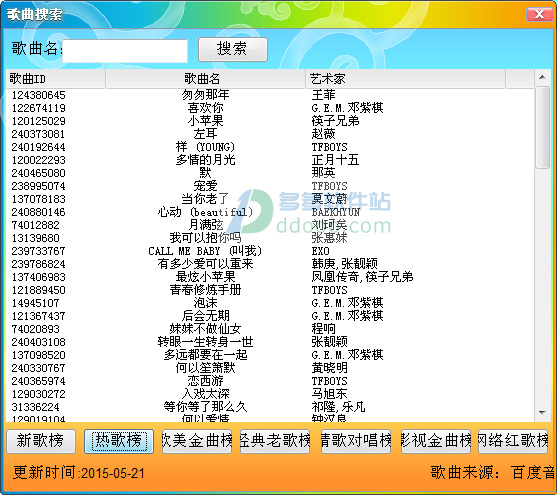This screenshot has width=557, height=495.
Task: Focus the 歌曲名 search input field
Action: [125, 51]
